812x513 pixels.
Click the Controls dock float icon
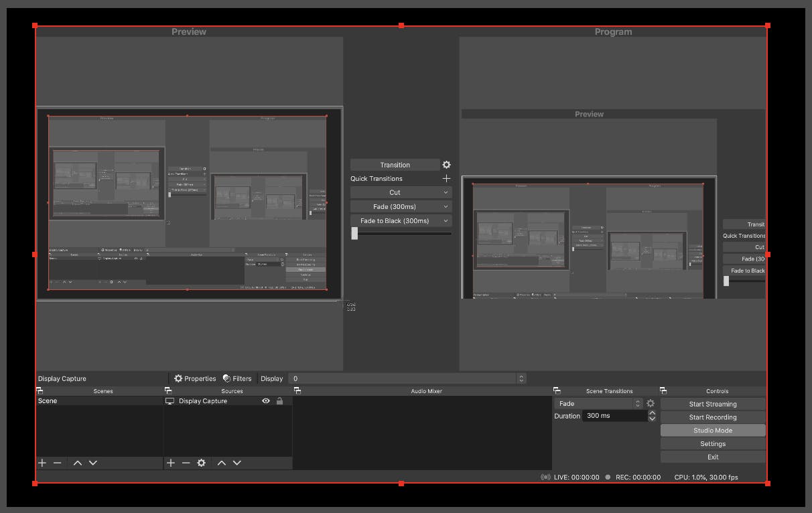663,390
